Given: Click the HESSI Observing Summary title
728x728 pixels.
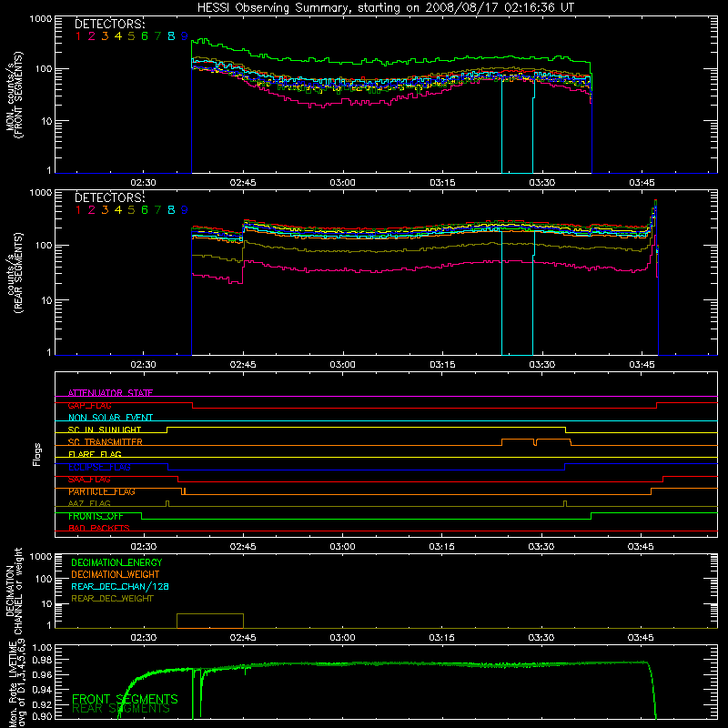Looking at the screenshot, I should pos(385,8).
